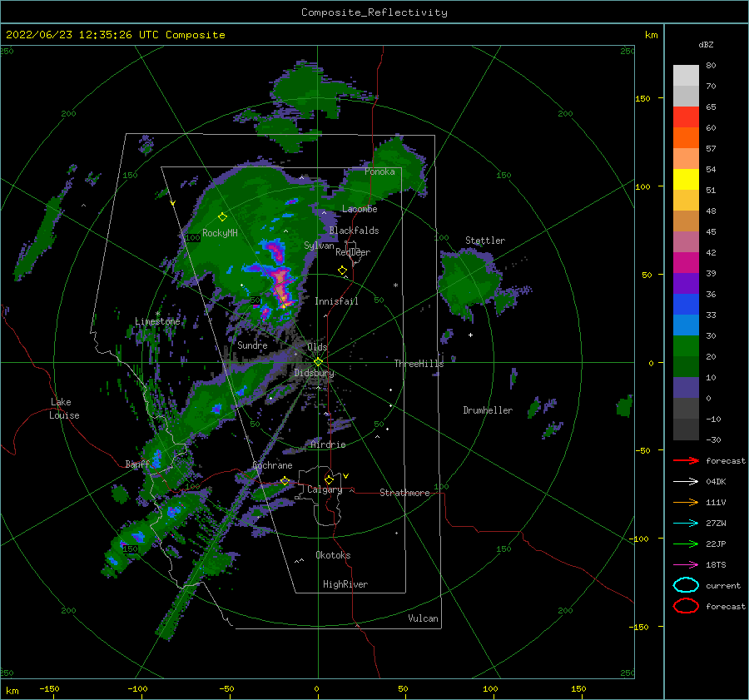Click the light blue 30-33 dBZ color band

pyautogui.click(x=686, y=325)
